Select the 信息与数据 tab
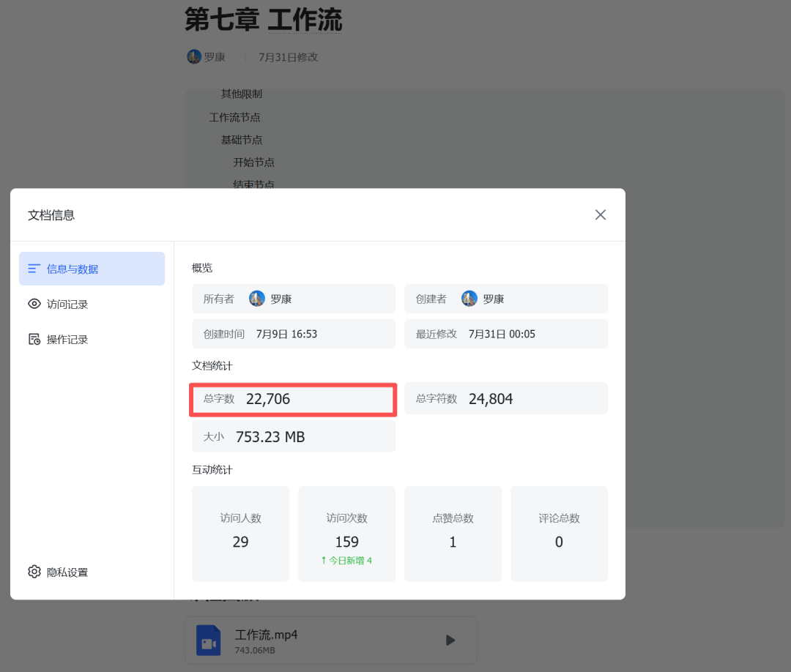791x672 pixels. (92, 269)
